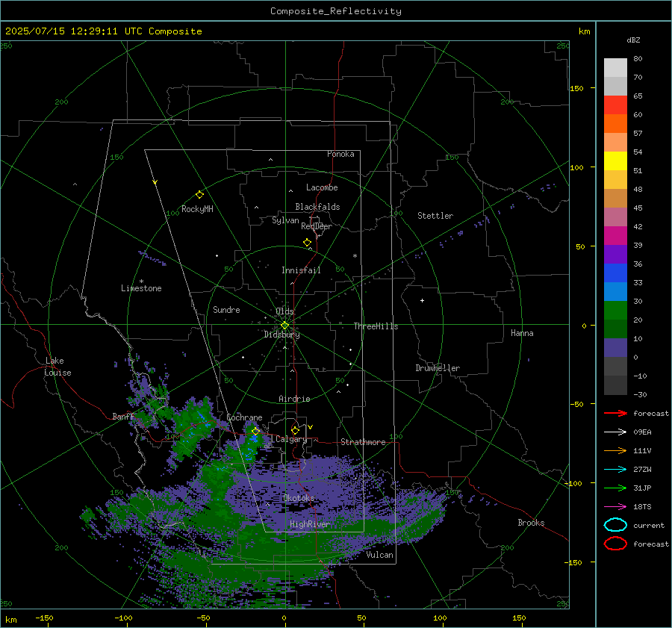
Task: Click the Drumheller city label
Action: (x=438, y=368)
